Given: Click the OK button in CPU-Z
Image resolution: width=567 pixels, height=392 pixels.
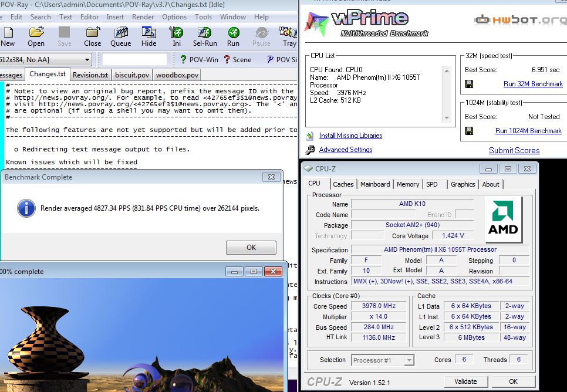Looking at the screenshot, I should pos(513,381).
